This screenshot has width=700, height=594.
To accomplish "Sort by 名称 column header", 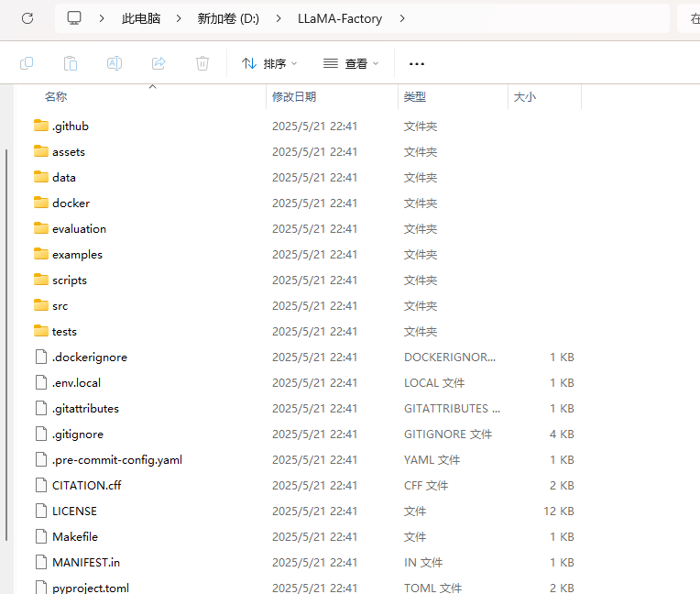I will pos(56,96).
